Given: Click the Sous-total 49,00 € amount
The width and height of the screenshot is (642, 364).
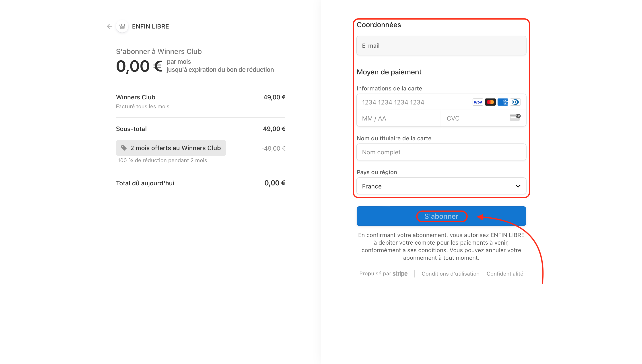Looking at the screenshot, I should [x=274, y=129].
